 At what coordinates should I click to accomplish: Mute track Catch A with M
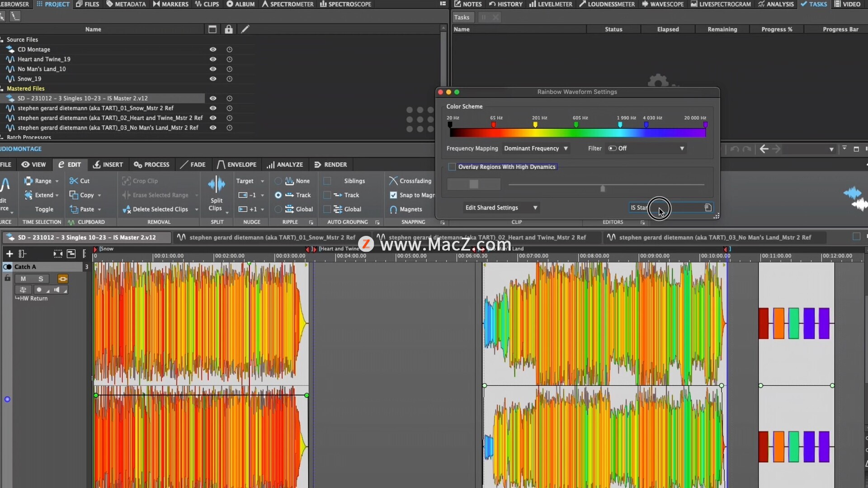23,279
